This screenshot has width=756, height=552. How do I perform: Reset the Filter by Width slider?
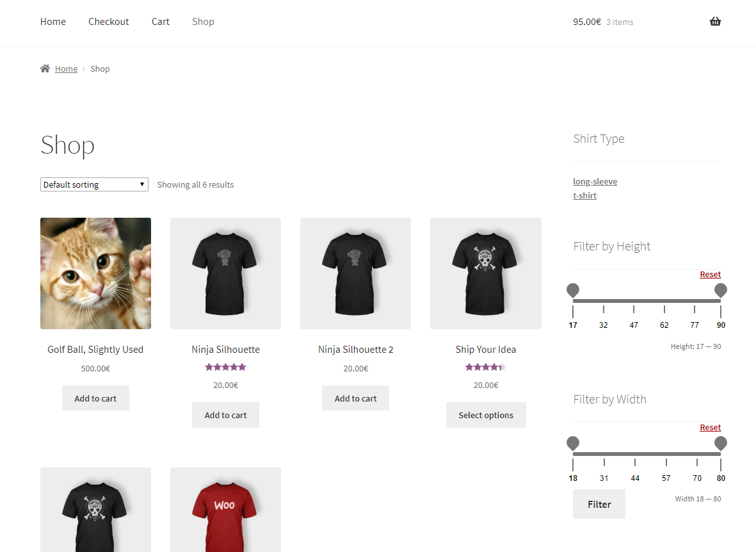[x=710, y=428]
